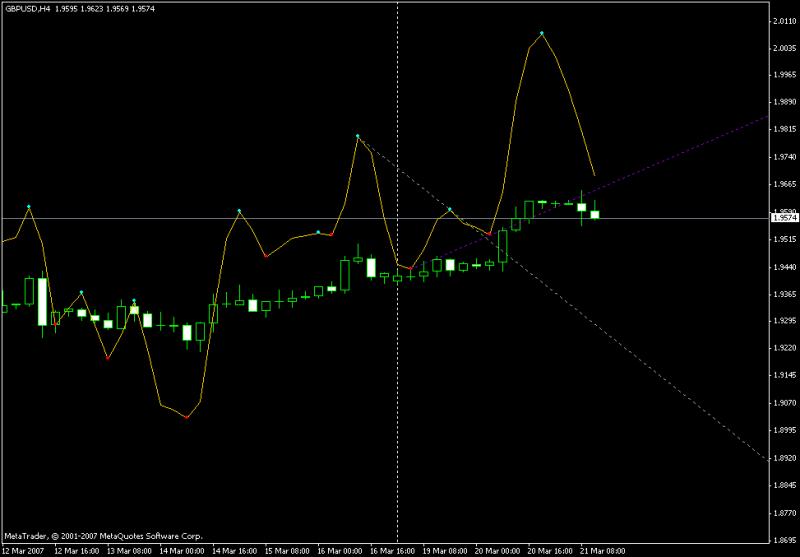Click the 12 Mar 2007 date label
Image resolution: width=800 pixels, height=557 pixels.
(22, 551)
